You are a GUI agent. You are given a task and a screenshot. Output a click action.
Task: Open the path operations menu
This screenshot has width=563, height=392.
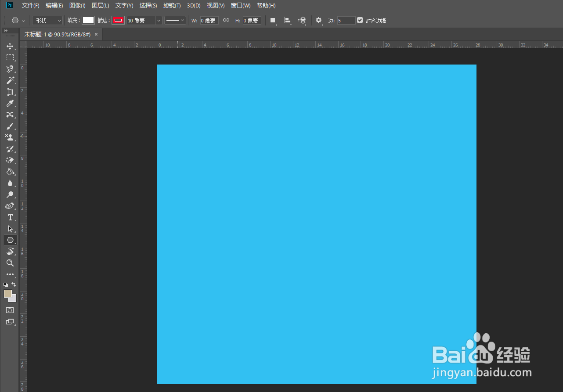(273, 20)
